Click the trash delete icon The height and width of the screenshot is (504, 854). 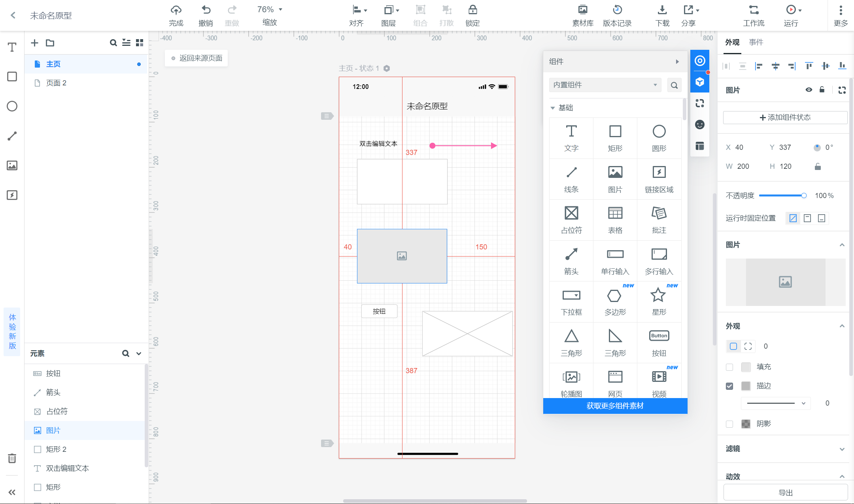(12, 458)
